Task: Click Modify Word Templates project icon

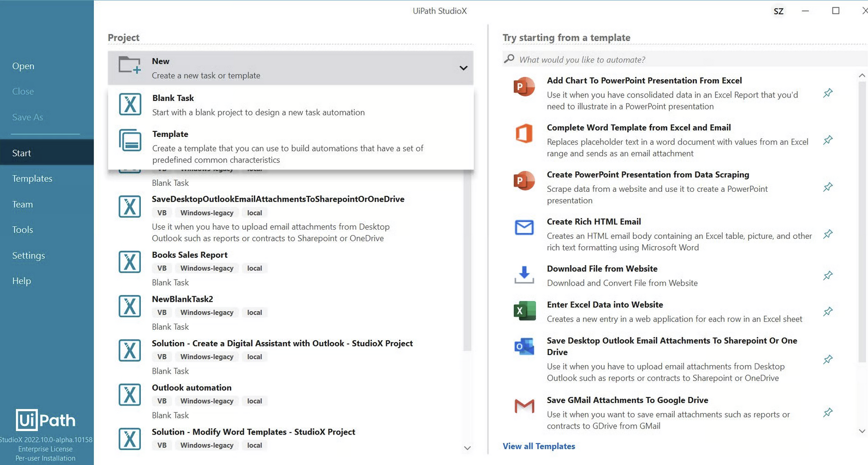Action: point(130,439)
